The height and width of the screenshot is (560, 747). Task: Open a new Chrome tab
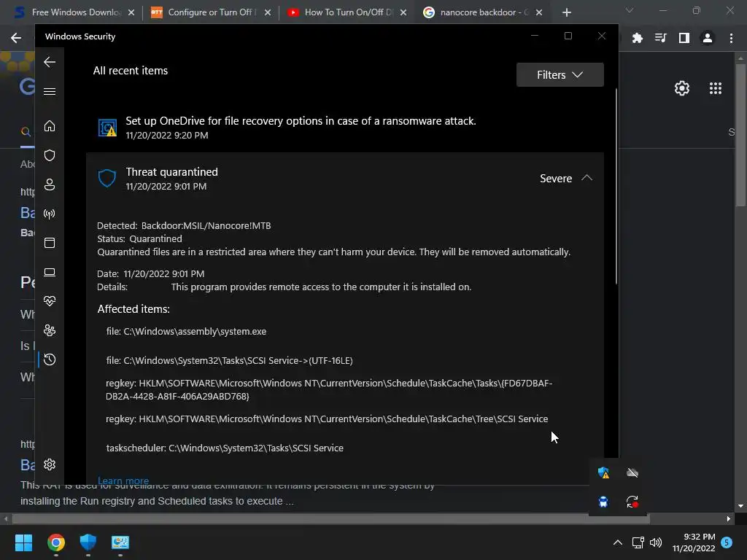click(566, 12)
